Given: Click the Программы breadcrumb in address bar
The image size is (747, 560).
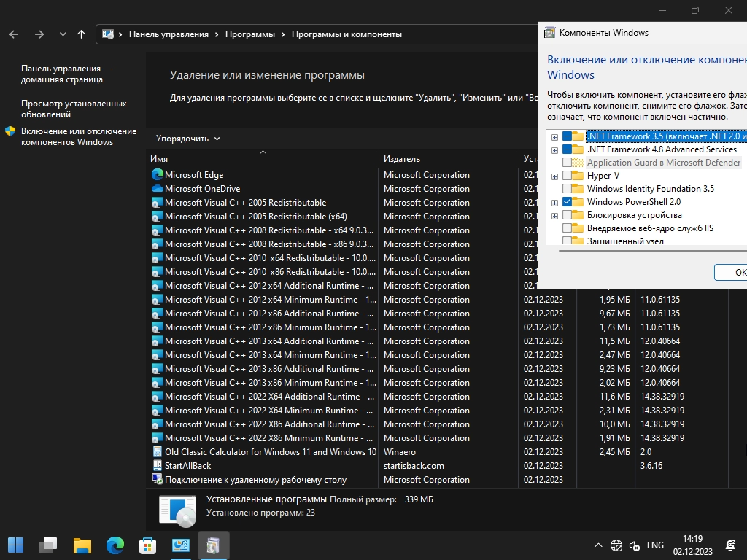Looking at the screenshot, I should pyautogui.click(x=249, y=34).
